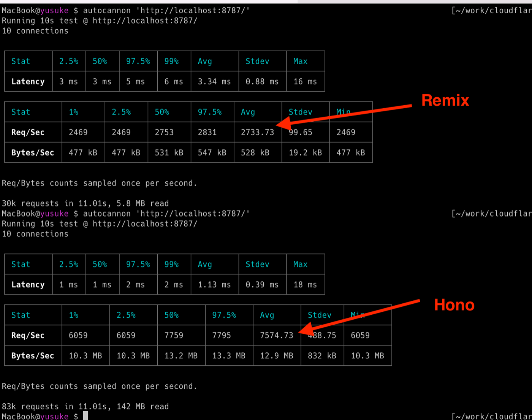Click the "83k requests in 11.01s, 142 MB read" line

pyautogui.click(x=85, y=406)
